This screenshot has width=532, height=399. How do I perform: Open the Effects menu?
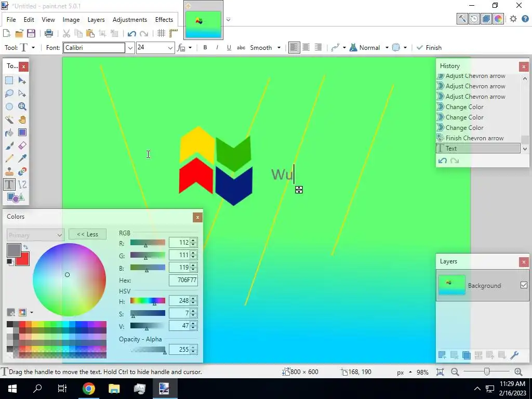point(164,20)
